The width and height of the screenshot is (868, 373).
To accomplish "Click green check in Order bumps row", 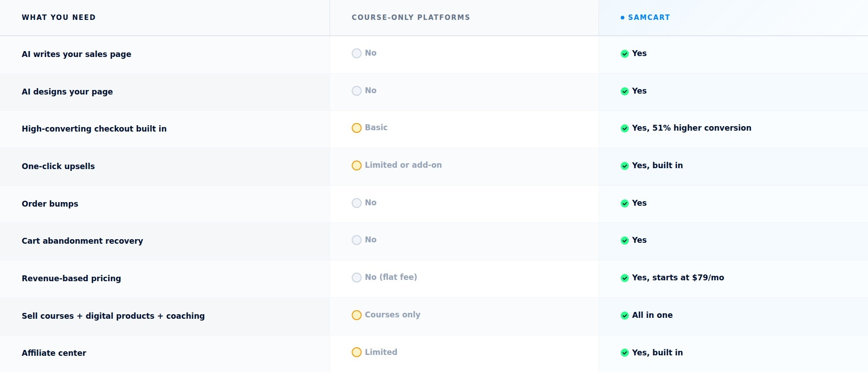I will point(625,203).
